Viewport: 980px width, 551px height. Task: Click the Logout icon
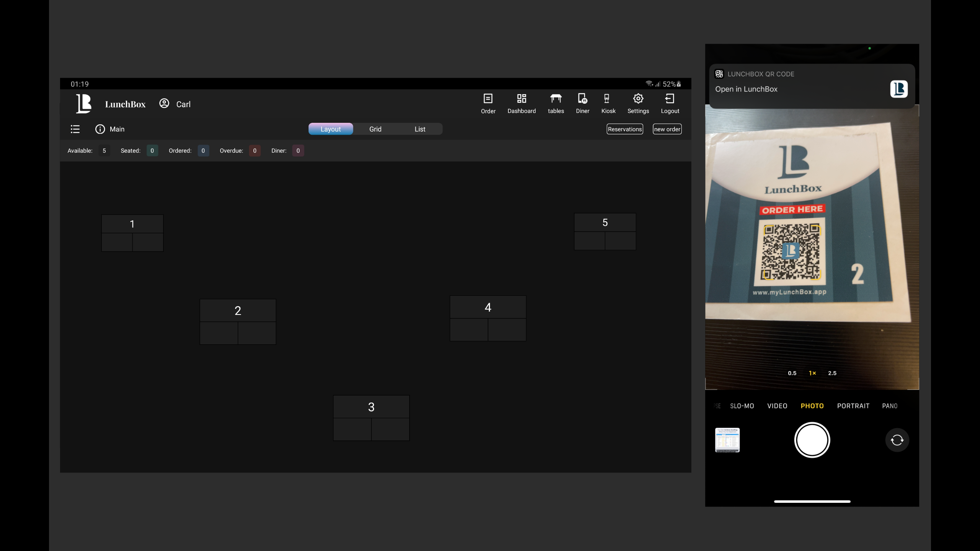670,99
